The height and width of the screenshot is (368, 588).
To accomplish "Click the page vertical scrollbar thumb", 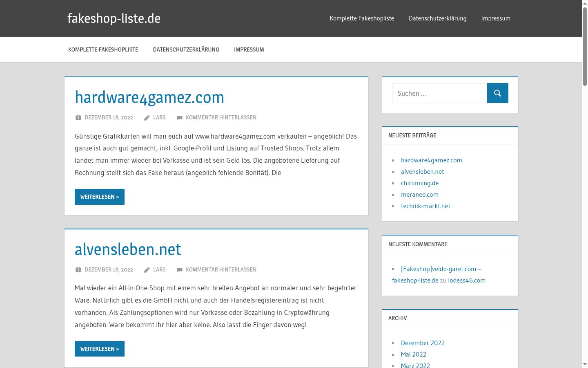I will 585,46.
